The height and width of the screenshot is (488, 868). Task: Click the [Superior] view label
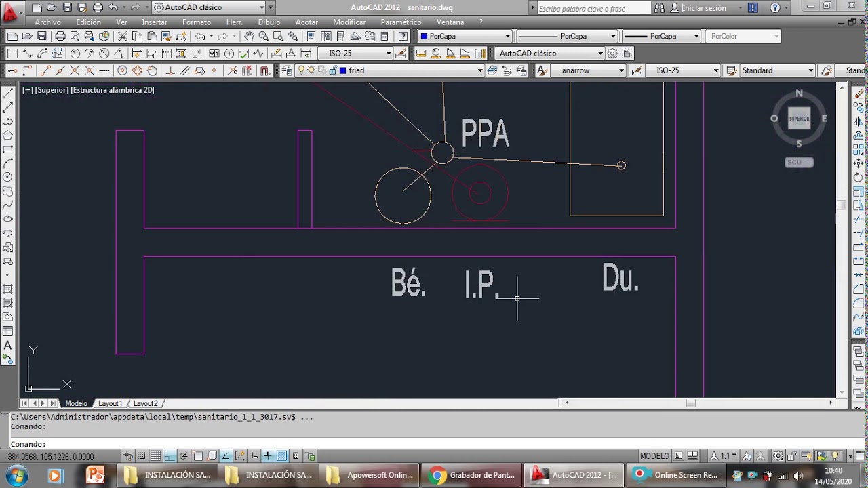52,90
